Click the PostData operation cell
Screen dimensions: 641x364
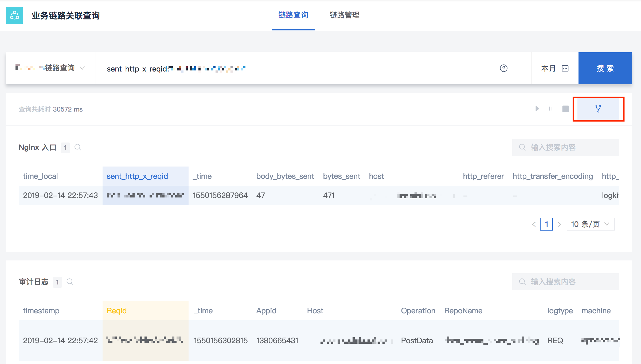tap(417, 341)
